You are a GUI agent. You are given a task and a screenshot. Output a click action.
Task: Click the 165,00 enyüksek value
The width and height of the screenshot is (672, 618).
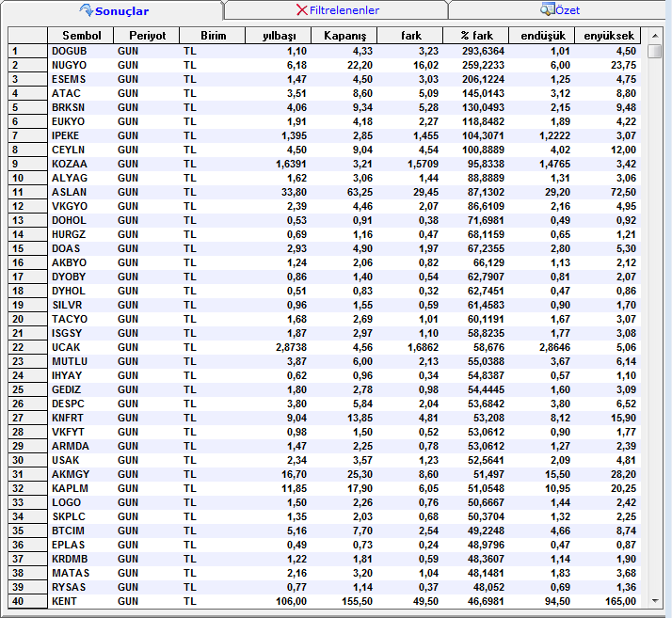click(x=620, y=601)
